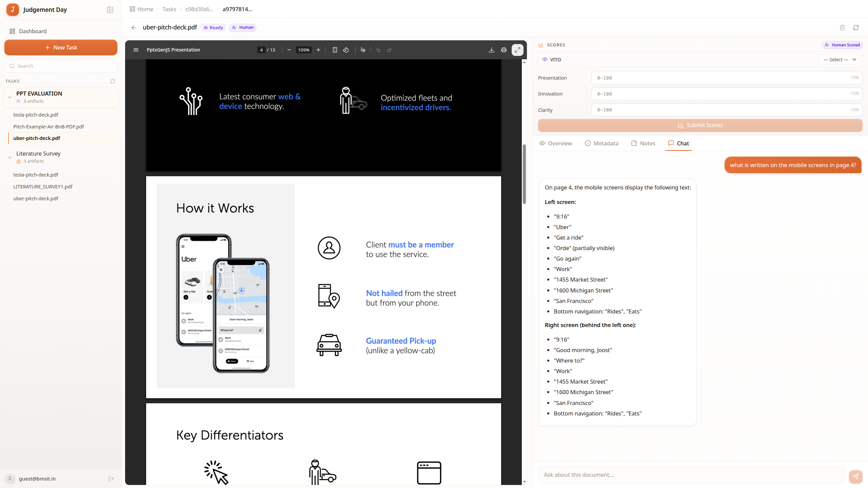Expand the Literature Survey task group

click(9, 157)
